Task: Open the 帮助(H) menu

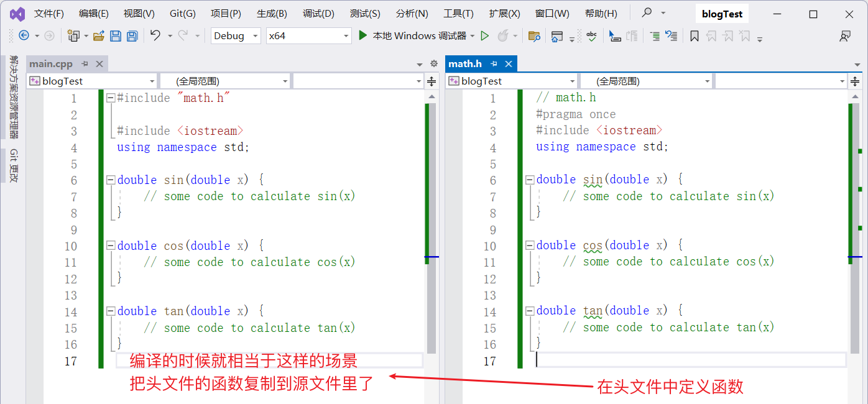Action: pos(601,13)
